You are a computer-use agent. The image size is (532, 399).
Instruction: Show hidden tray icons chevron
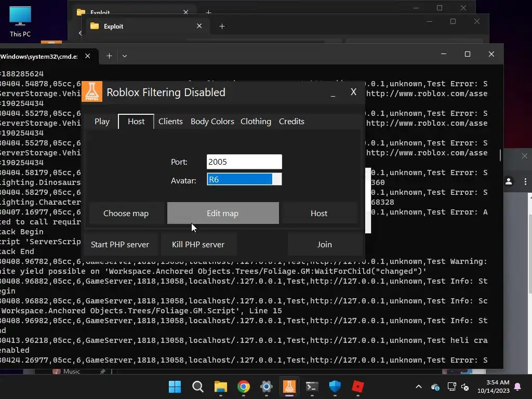click(419, 387)
